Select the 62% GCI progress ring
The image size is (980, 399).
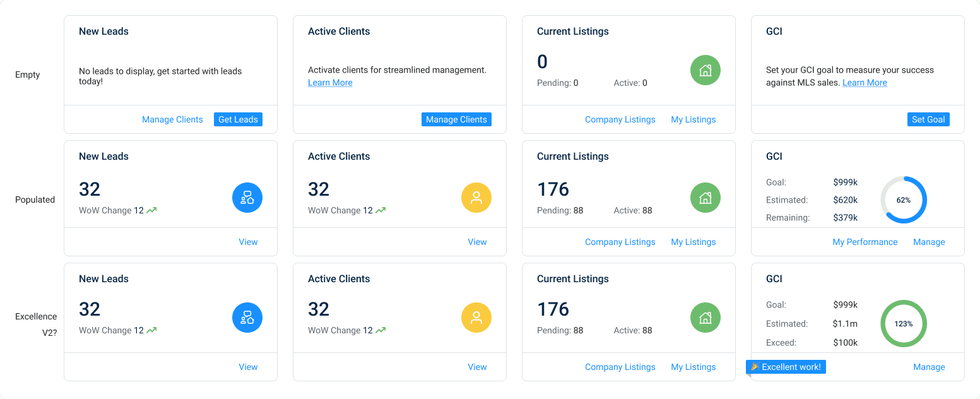pyautogui.click(x=904, y=199)
